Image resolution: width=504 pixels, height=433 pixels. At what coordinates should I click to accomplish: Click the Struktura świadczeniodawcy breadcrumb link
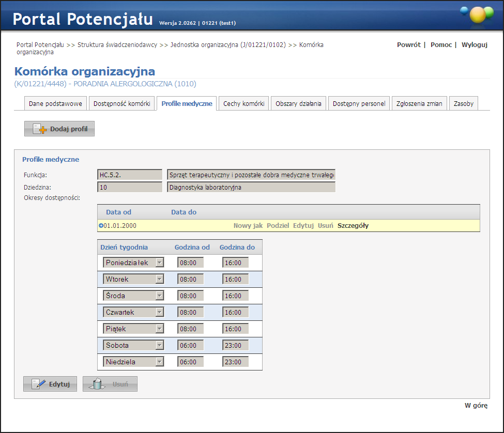click(117, 45)
